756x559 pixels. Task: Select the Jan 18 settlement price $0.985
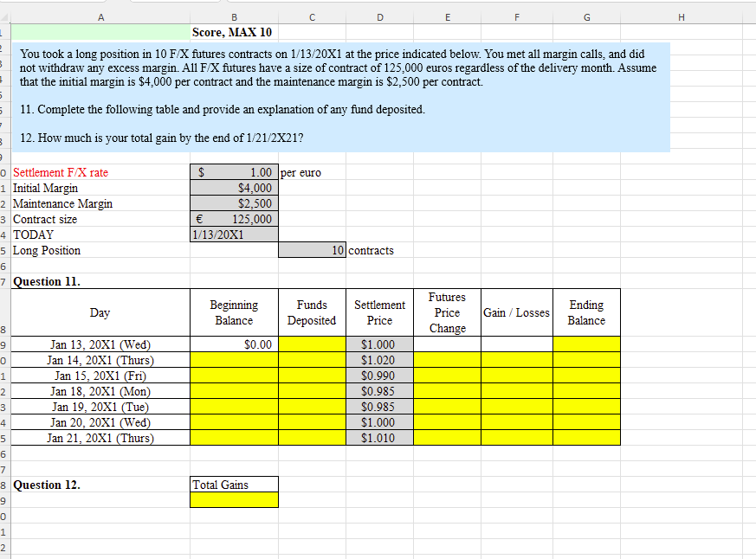(x=380, y=391)
